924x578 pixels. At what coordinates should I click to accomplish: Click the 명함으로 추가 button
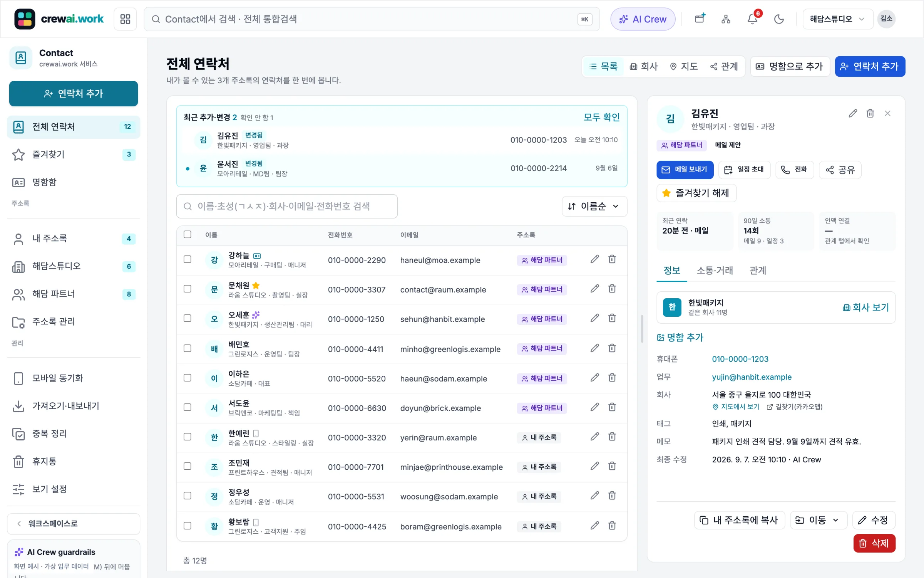click(x=790, y=67)
